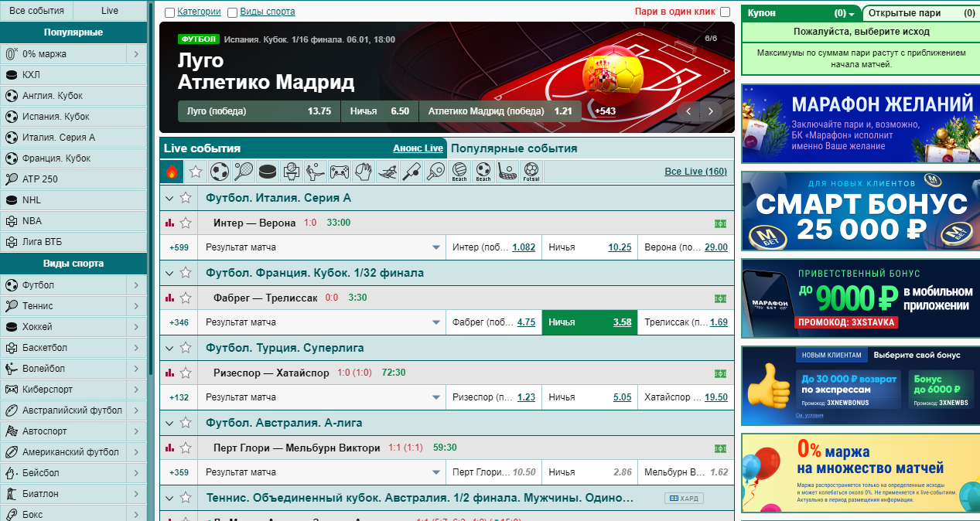The image size is (980, 521).
Task: Open the Смарт бонус 25 000 ₽ banner
Action: coord(860,211)
